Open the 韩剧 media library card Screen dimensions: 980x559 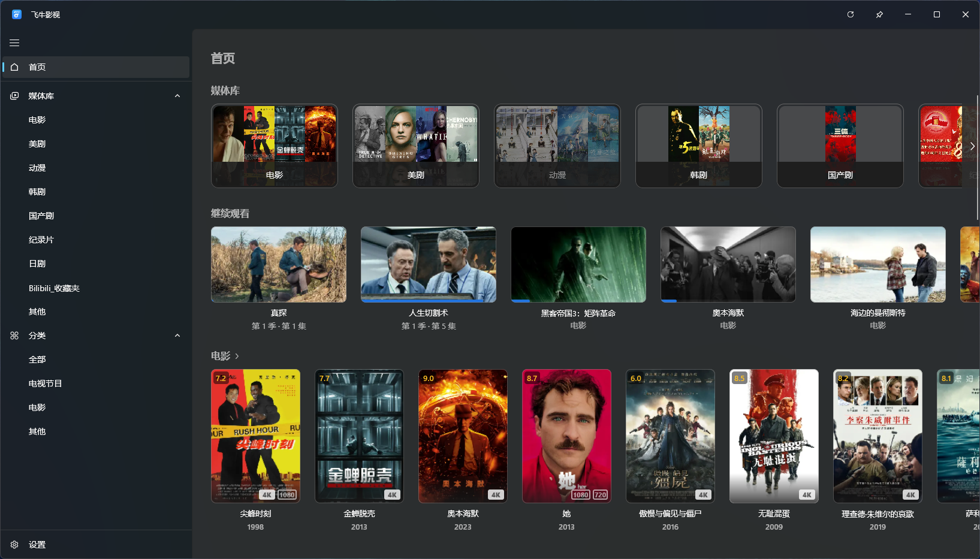699,146
